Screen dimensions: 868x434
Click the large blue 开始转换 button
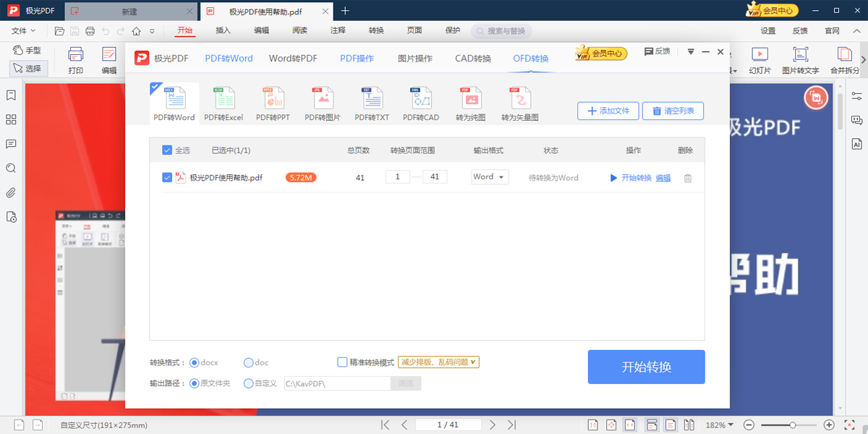click(646, 367)
